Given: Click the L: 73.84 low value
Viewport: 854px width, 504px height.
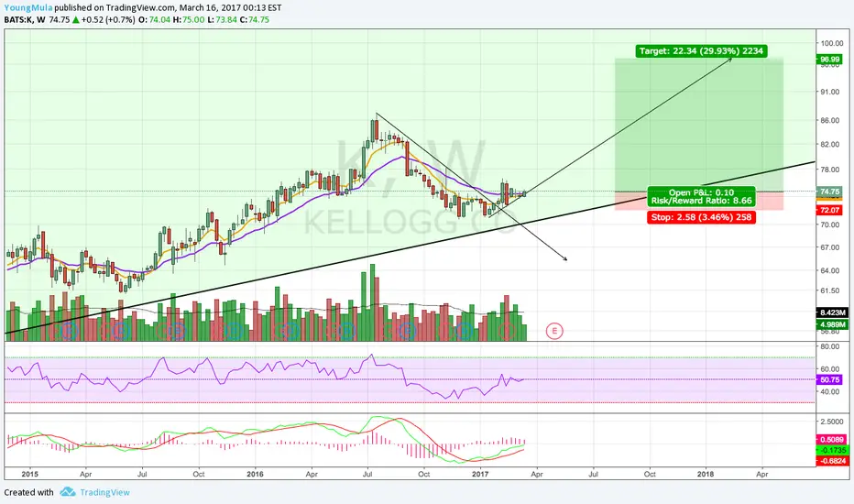Looking at the screenshot, I should click(x=223, y=19).
